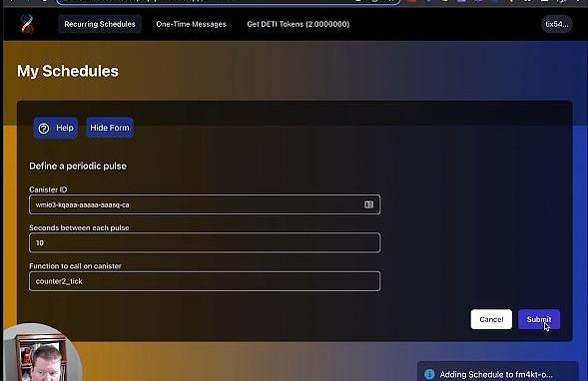Click the Help button label
This screenshot has height=381, width=588.
click(65, 128)
